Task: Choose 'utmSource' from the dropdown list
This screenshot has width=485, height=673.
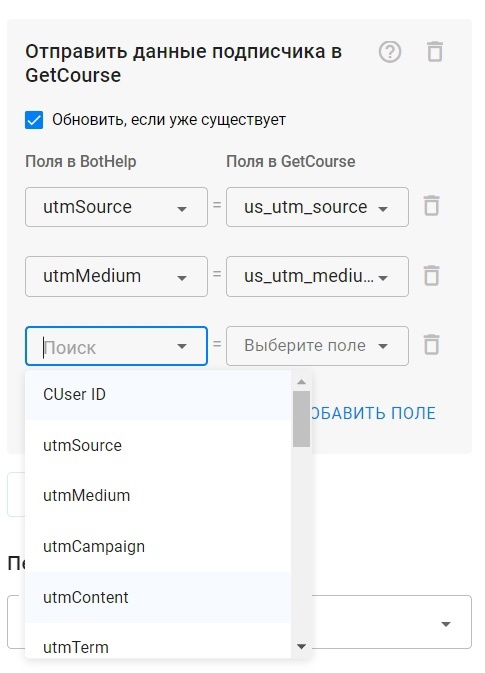Action: 158,446
